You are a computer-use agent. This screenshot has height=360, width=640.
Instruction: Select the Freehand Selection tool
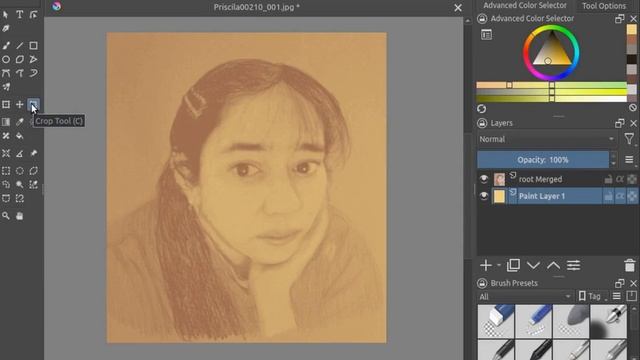coord(6,185)
